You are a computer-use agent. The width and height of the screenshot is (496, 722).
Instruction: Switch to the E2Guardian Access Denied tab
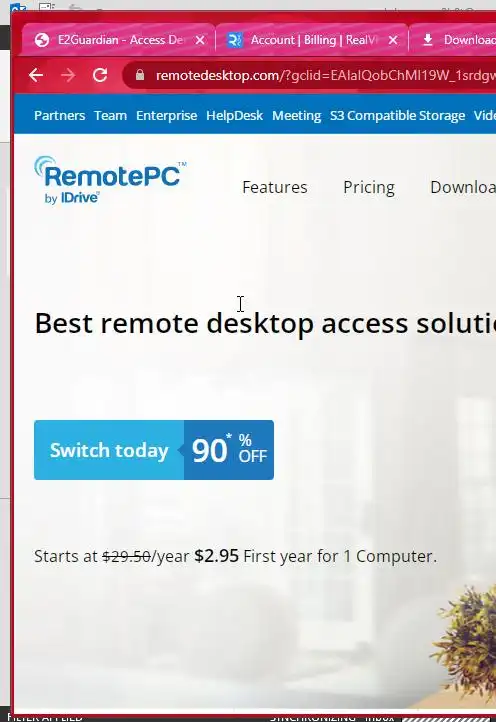pyautogui.click(x=118, y=40)
